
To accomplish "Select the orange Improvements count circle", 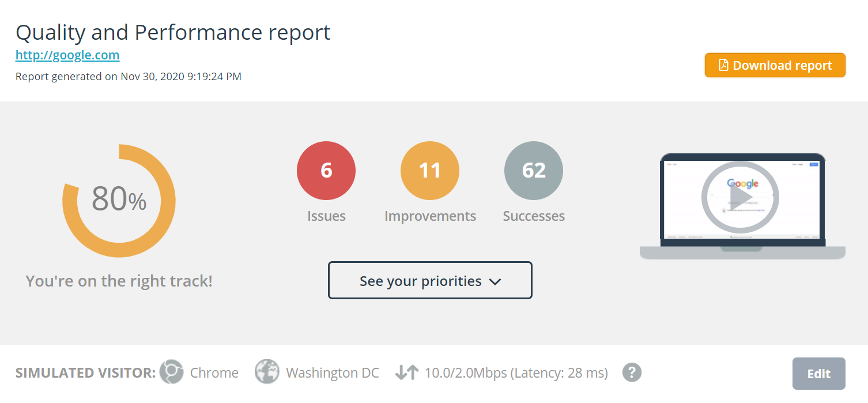I will (x=430, y=171).
